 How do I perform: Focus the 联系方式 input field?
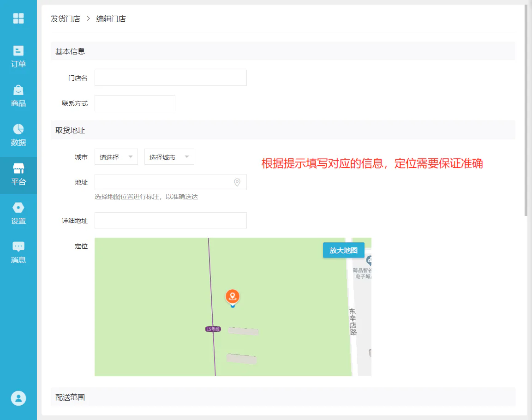point(135,103)
